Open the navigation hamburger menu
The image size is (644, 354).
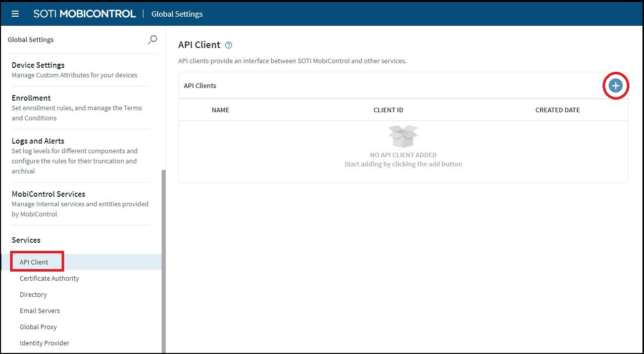[15, 14]
